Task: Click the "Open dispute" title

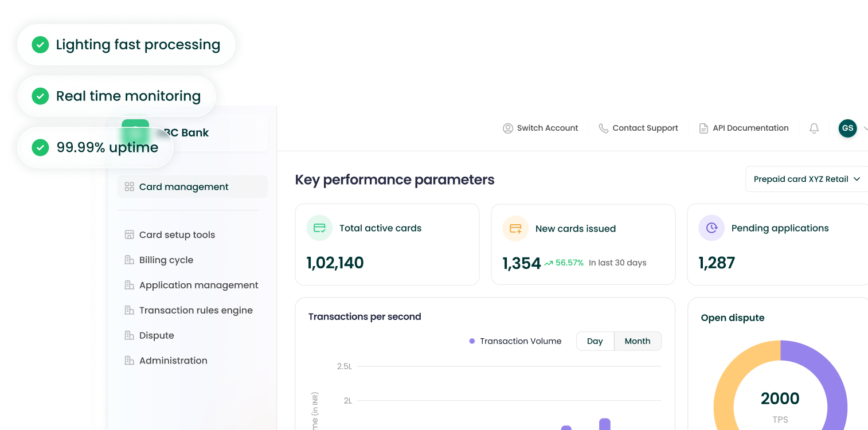Action: [733, 318]
